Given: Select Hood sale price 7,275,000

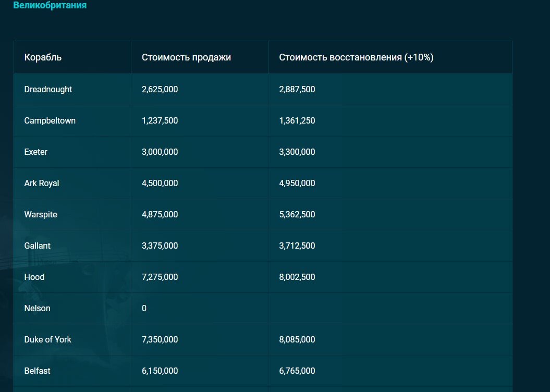Looking at the screenshot, I should pos(160,277).
